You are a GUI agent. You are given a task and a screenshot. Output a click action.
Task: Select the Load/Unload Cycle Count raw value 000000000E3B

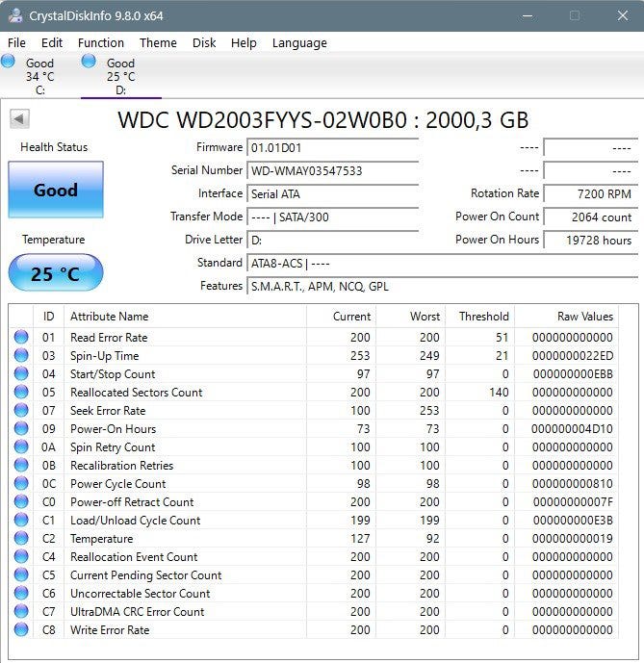pyautogui.click(x=573, y=521)
